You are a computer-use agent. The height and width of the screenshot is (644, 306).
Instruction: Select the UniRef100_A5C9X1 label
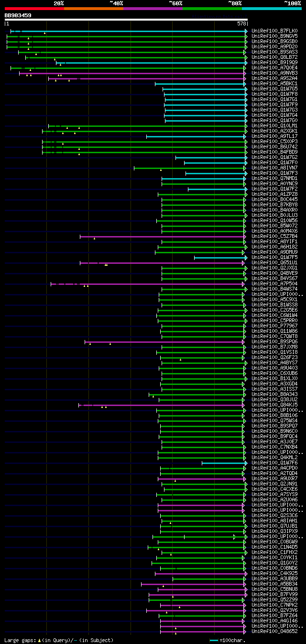(x=274, y=300)
